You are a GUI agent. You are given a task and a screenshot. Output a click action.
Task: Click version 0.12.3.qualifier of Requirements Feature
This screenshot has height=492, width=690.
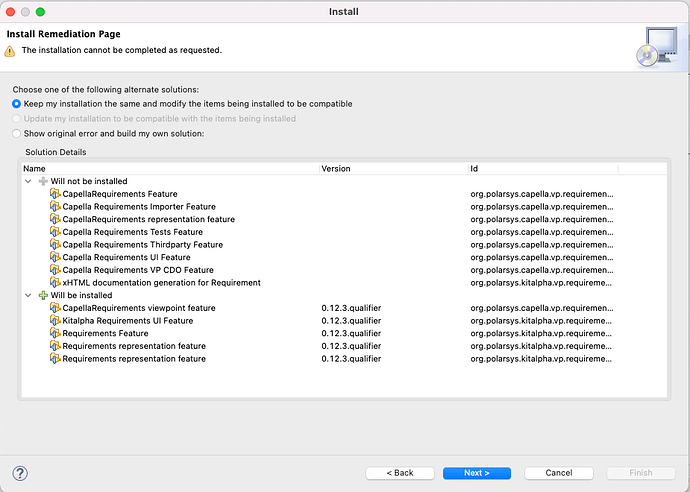[x=351, y=334]
